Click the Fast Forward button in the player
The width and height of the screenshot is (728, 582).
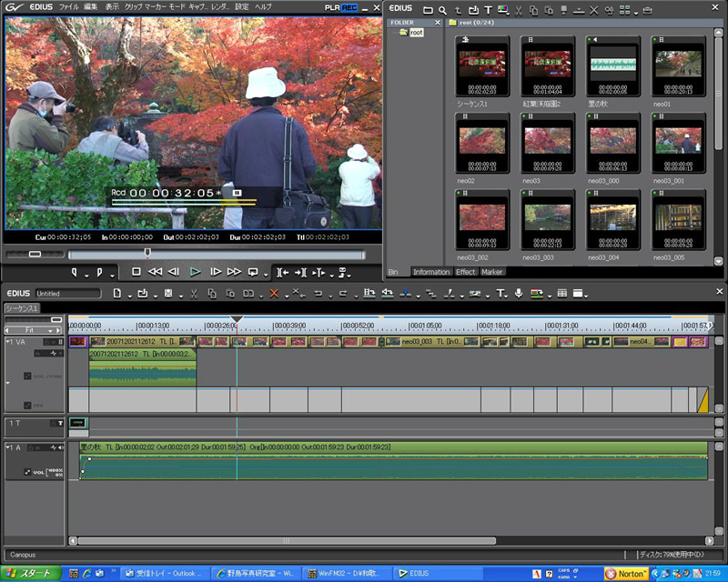[x=234, y=272]
